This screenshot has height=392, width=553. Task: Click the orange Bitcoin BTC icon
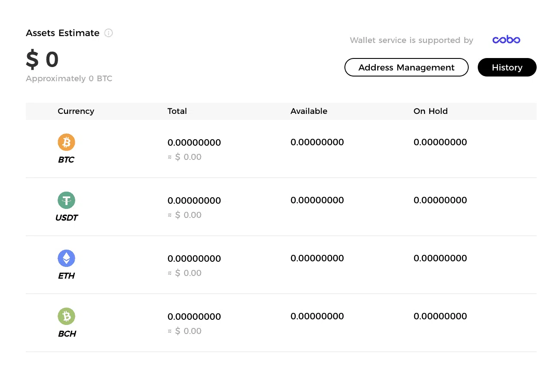[x=66, y=142]
